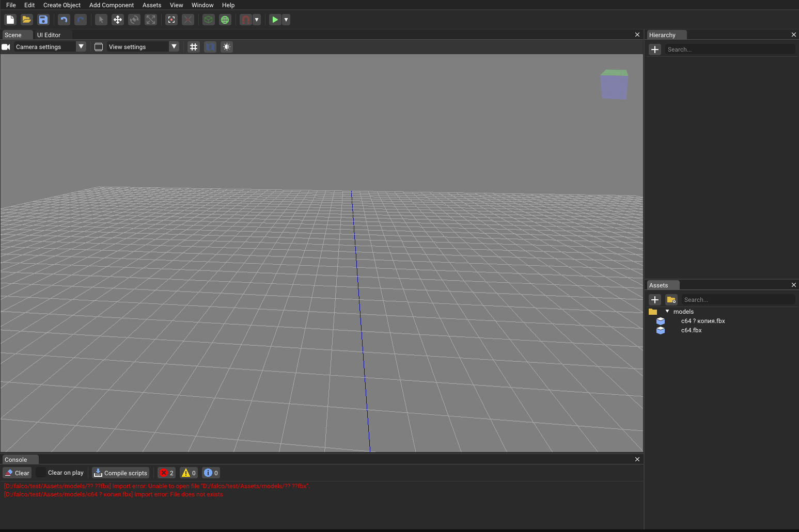The width and height of the screenshot is (799, 532).
Task: Create a new scene with the blank page icon
Action: [10, 20]
